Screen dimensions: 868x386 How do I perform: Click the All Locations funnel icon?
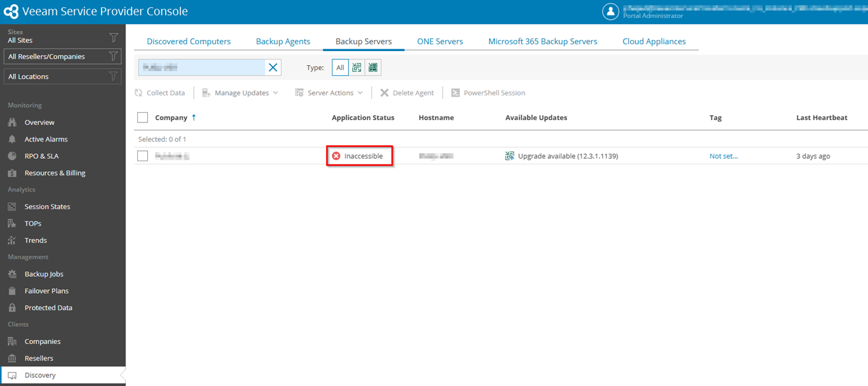113,76
